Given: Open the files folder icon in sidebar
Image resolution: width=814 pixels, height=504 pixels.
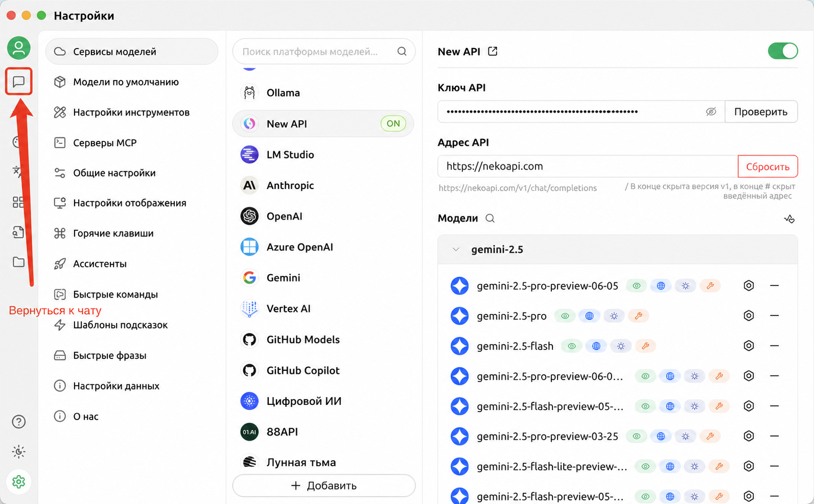Looking at the screenshot, I should point(18,262).
